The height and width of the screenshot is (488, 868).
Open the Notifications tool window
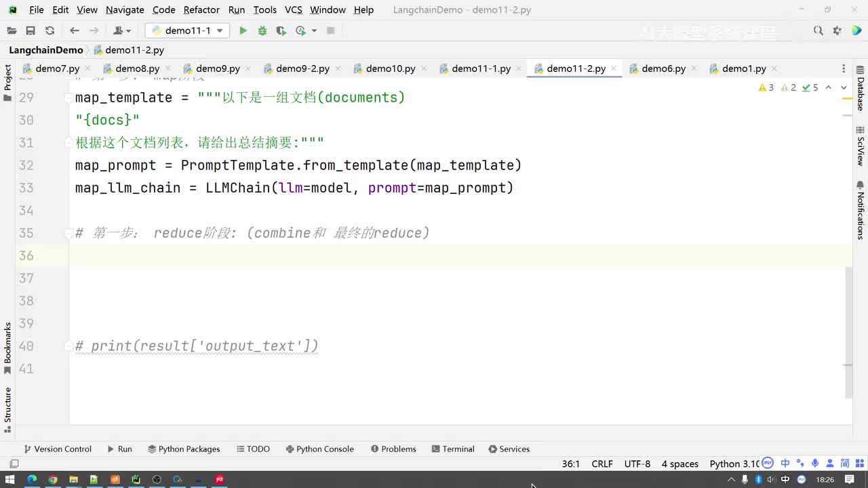(x=860, y=210)
